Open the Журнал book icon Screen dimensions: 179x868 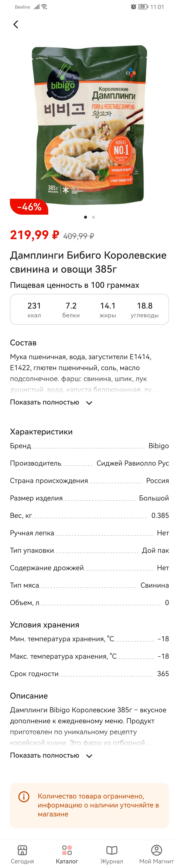coord(112,850)
